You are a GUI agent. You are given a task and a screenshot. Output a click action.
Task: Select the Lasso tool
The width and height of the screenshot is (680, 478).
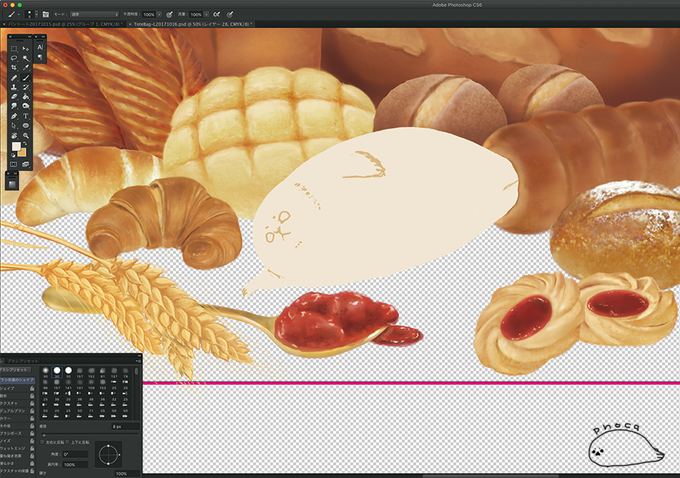[14, 58]
